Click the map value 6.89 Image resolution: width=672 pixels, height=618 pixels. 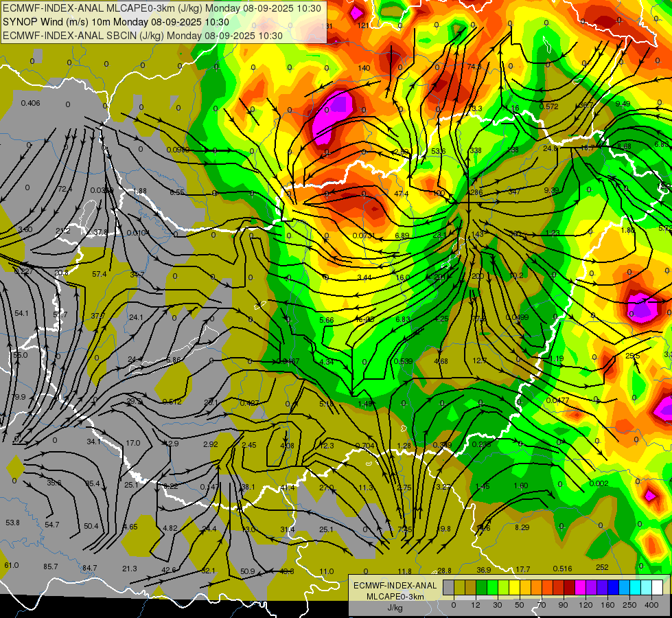coord(402,236)
